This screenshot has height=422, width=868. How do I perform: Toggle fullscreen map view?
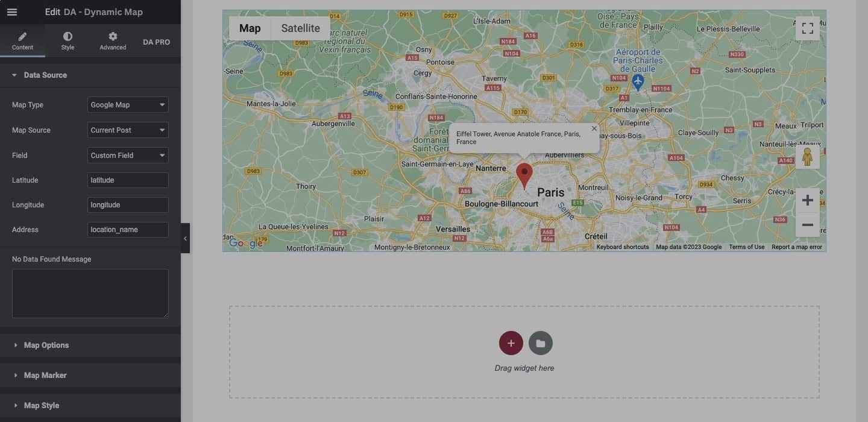click(808, 28)
